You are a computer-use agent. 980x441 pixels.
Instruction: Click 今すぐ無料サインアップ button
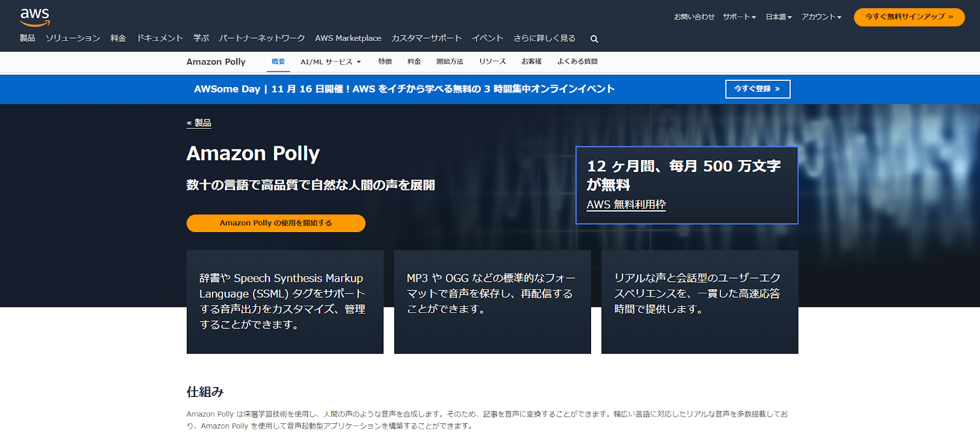(909, 17)
